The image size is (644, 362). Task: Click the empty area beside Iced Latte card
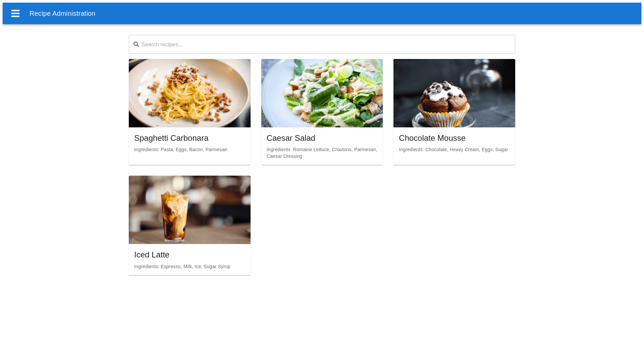(386, 225)
